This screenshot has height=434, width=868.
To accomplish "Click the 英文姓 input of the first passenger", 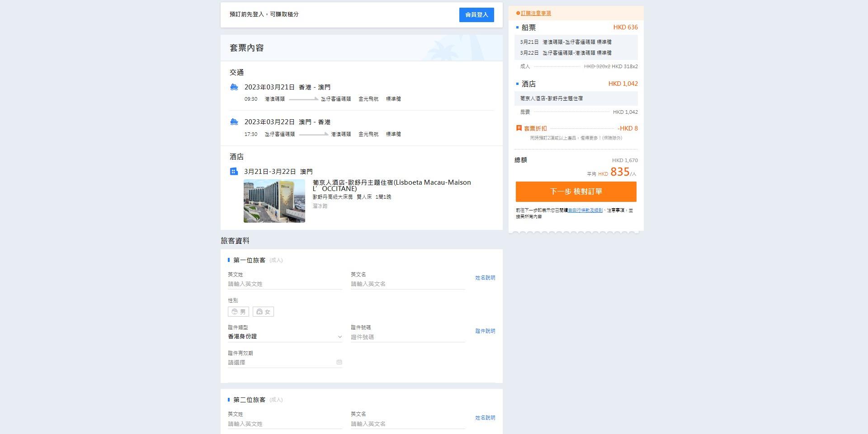I will click(x=285, y=284).
